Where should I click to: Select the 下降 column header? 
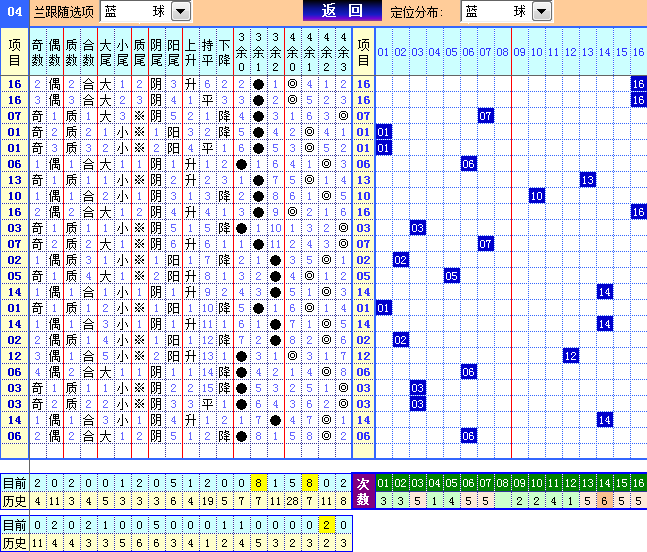coord(224,52)
